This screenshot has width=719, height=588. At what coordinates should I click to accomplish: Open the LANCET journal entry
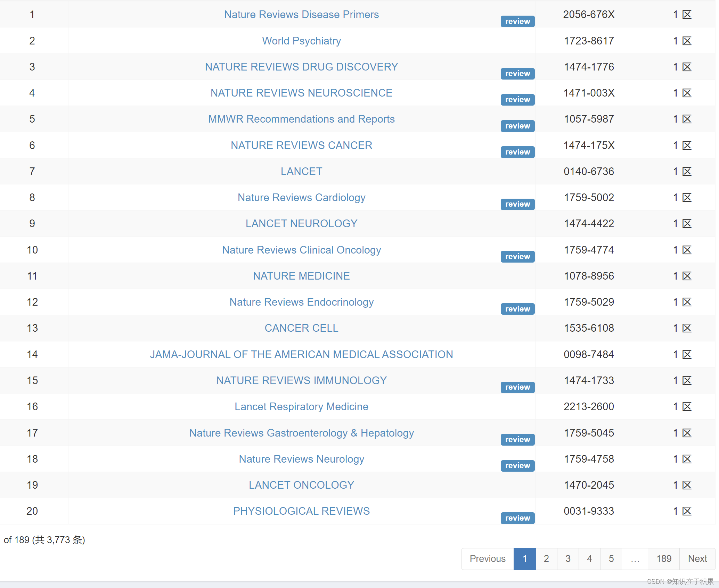301,172
